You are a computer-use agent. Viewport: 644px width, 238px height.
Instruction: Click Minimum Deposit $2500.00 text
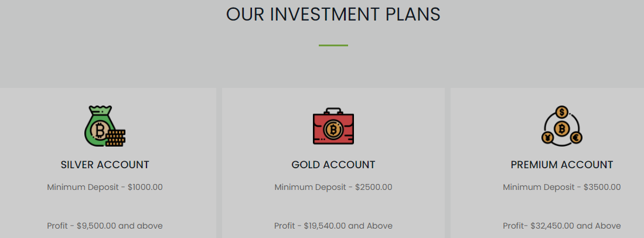(x=333, y=188)
